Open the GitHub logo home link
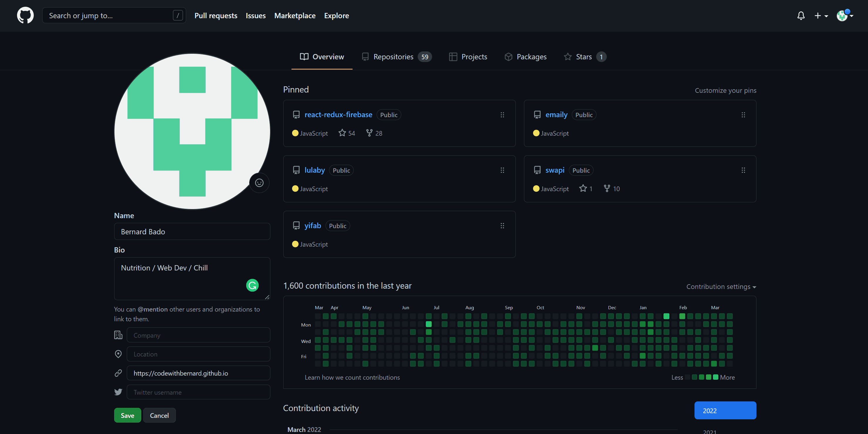The height and width of the screenshot is (434, 868). coord(25,16)
